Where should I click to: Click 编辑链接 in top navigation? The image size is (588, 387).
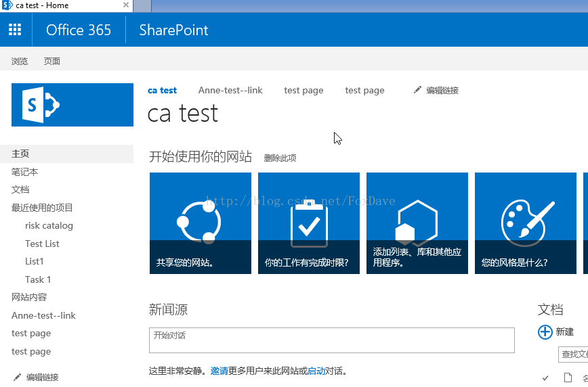[442, 90]
